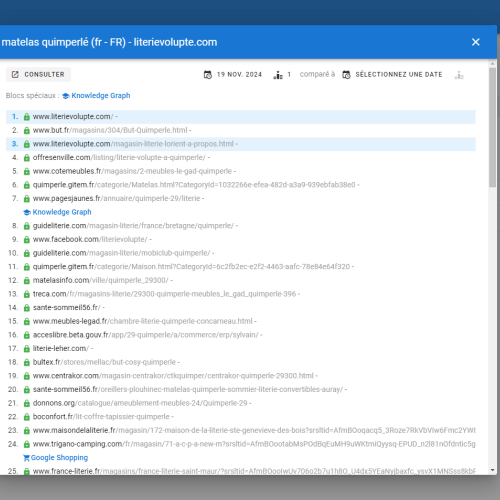Click the calendar icon next to Sélectionnez une date
The height and width of the screenshot is (500, 500).
346,75
